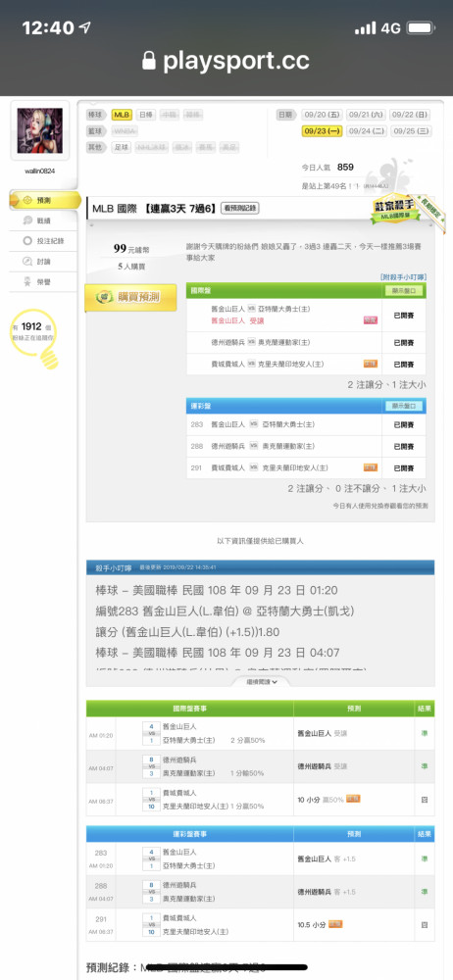
Task: Select the MLB league tab
Action: click(x=122, y=115)
